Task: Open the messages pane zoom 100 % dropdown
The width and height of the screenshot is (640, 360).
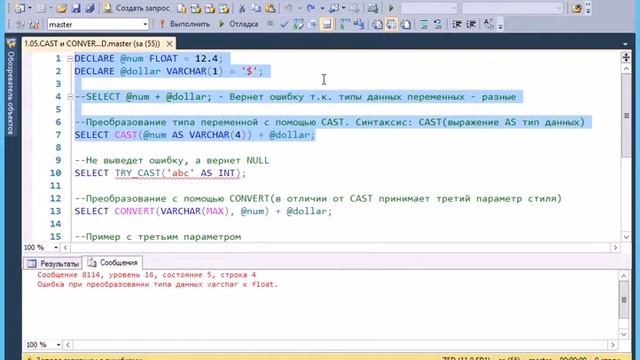Action: click(x=58, y=345)
